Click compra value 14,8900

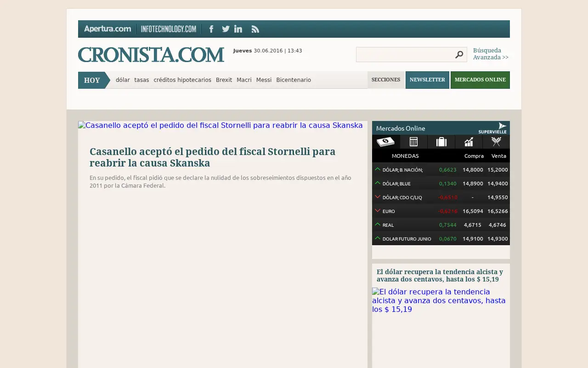(x=473, y=184)
